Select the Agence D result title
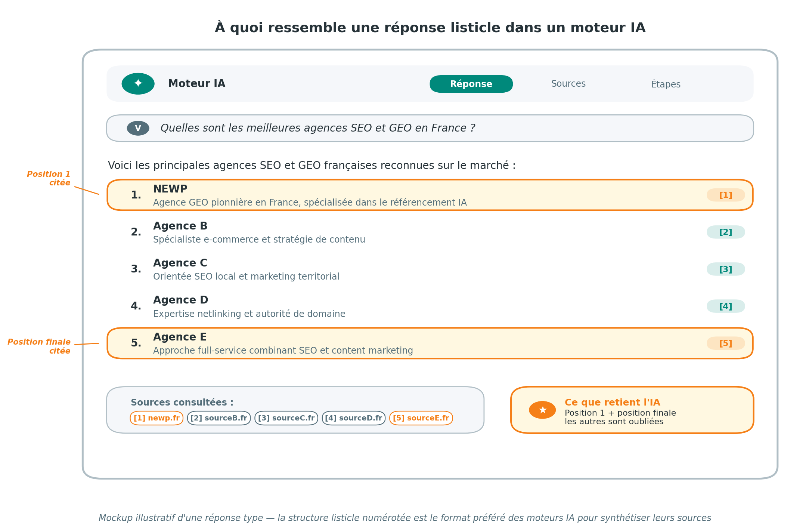Viewport: 812px width, 530px height. (180, 300)
